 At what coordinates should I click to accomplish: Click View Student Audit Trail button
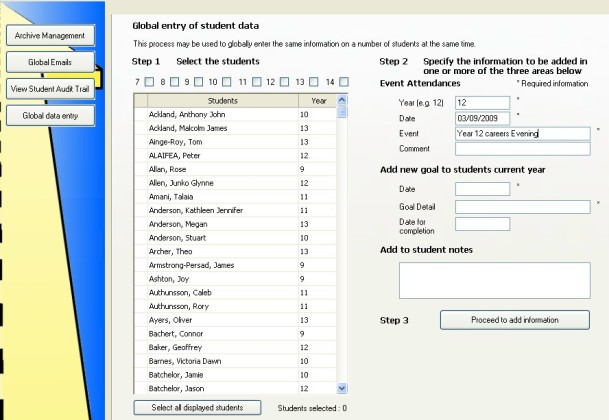[x=50, y=89]
